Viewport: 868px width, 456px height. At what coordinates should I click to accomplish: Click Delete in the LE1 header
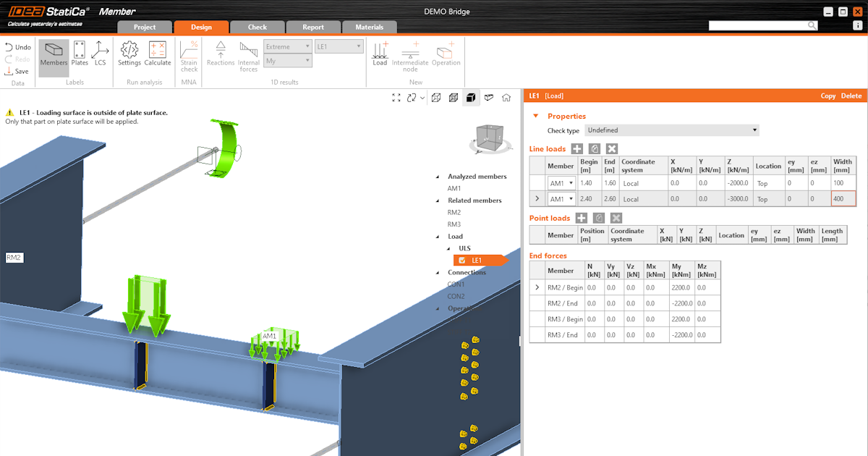coord(851,96)
